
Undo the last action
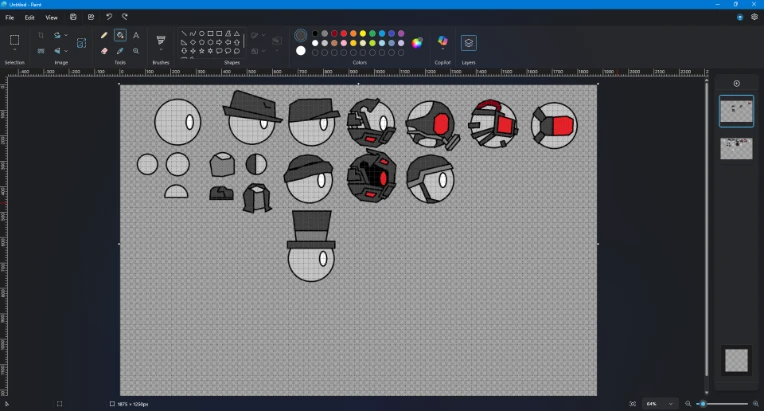(x=109, y=17)
